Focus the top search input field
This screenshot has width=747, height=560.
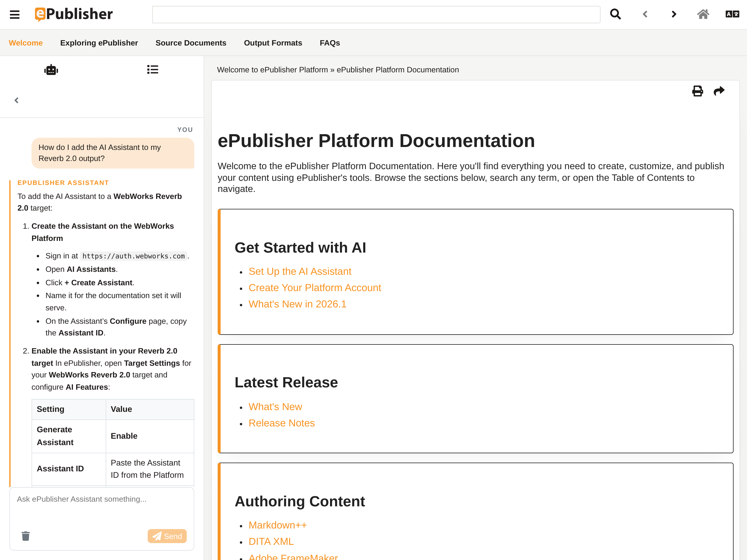tap(376, 15)
